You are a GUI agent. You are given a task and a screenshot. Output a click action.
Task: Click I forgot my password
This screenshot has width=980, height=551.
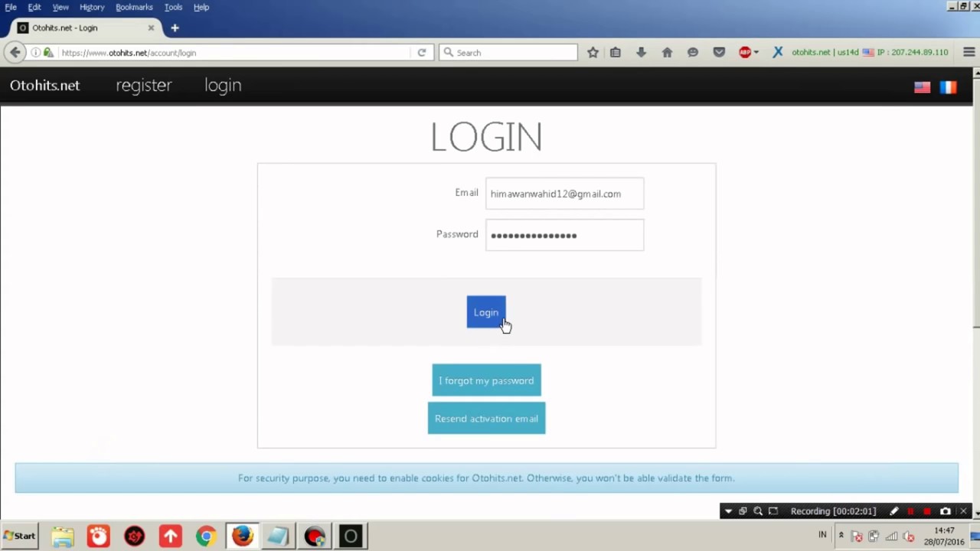coord(486,380)
